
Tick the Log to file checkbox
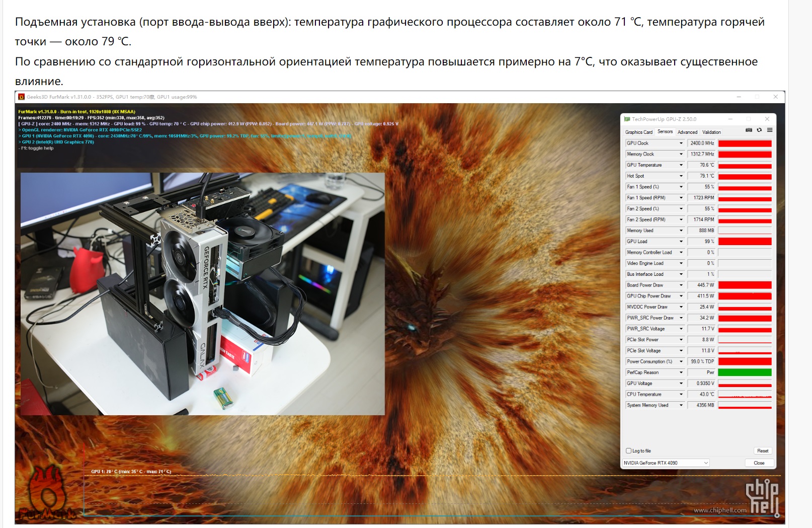[x=628, y=451]
